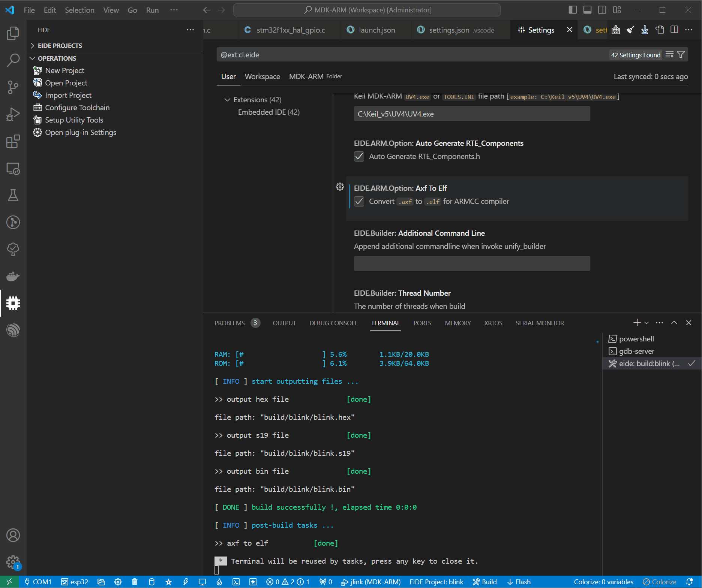Split the editor to the right
The width and height of the screenshot is (702, 588).
click(674, 30)
